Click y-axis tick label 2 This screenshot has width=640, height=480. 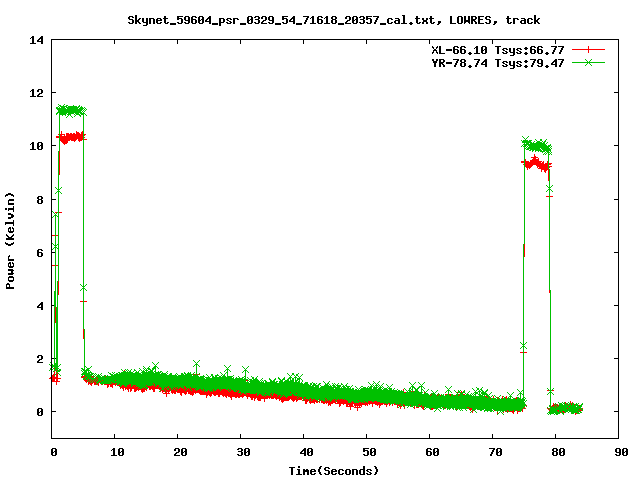40,359
